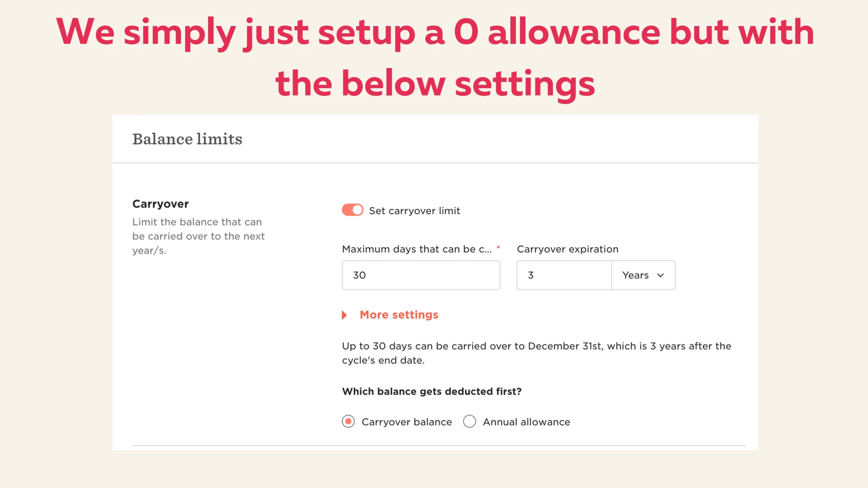The height and width of the screenshot is (488, 868).
Task: Click the Carryover expiration field label
Action: [x=568, y=249]
